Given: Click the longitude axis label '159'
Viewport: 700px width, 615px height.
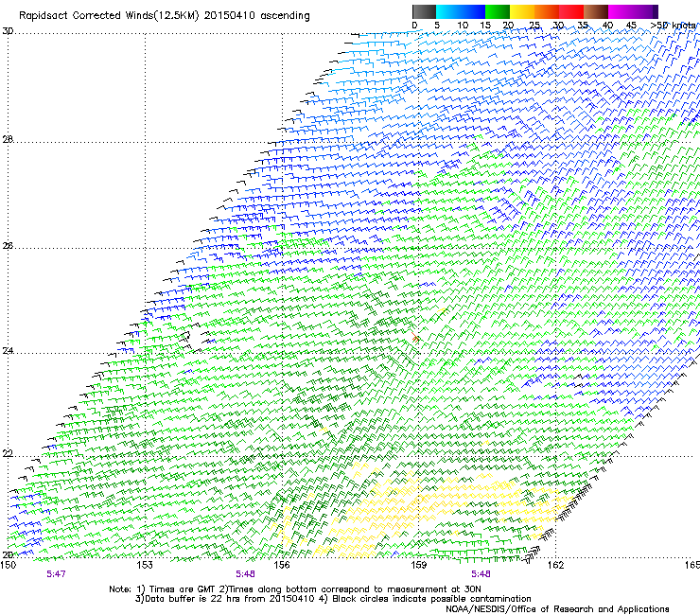Looking at the screenshot, I should pyautogui.click(x=419, y=566).
